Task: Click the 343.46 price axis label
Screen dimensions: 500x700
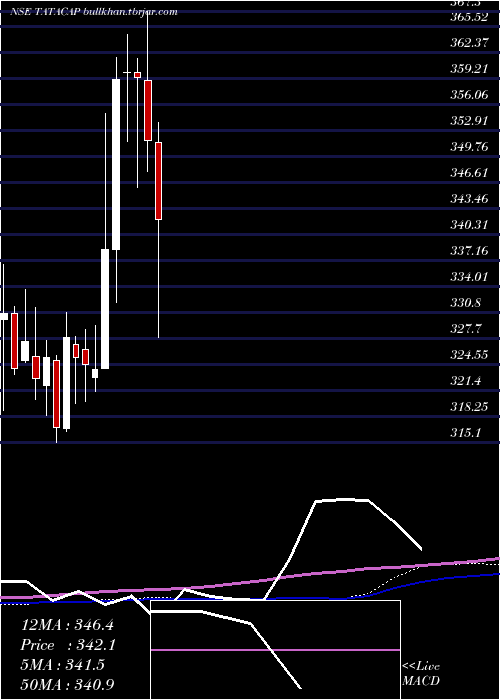Action: click(x=470, y=199)
